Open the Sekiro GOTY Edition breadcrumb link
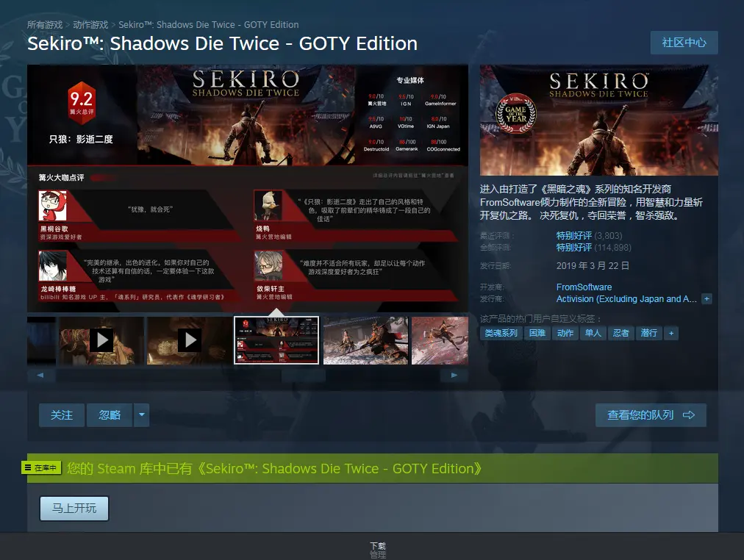744x560 pixels. tap(209, 25)
